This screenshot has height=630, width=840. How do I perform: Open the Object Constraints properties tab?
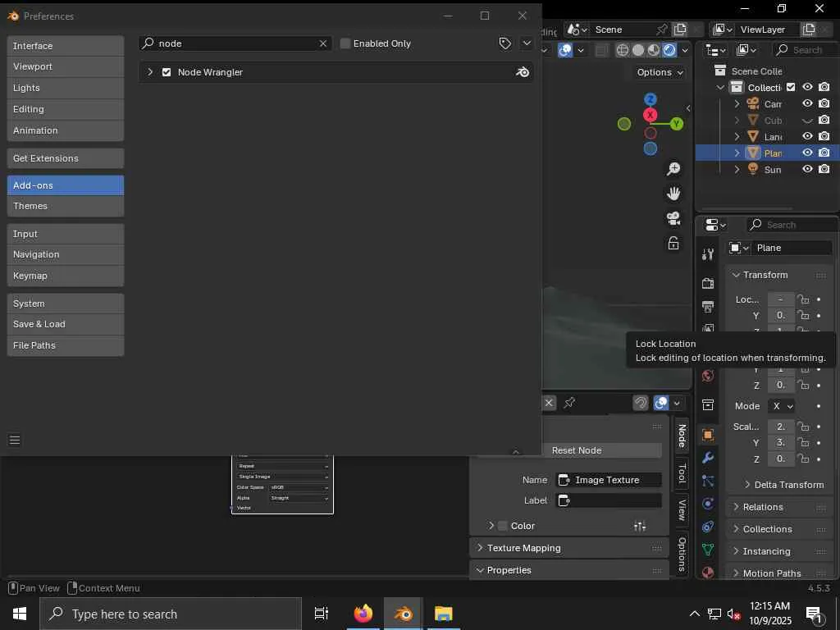point(708,527)
